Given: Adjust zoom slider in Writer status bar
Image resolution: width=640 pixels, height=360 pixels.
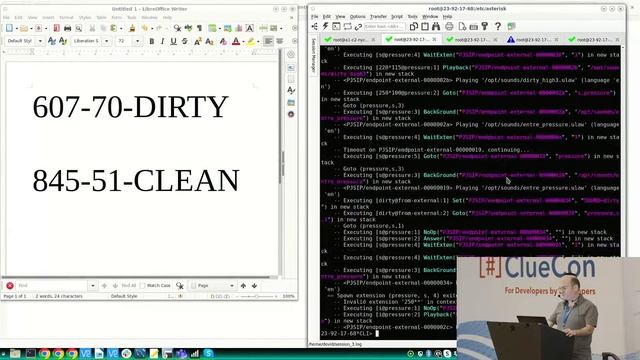Looking at the screenshot, I should pyautogui.click(x=257, y=296).
